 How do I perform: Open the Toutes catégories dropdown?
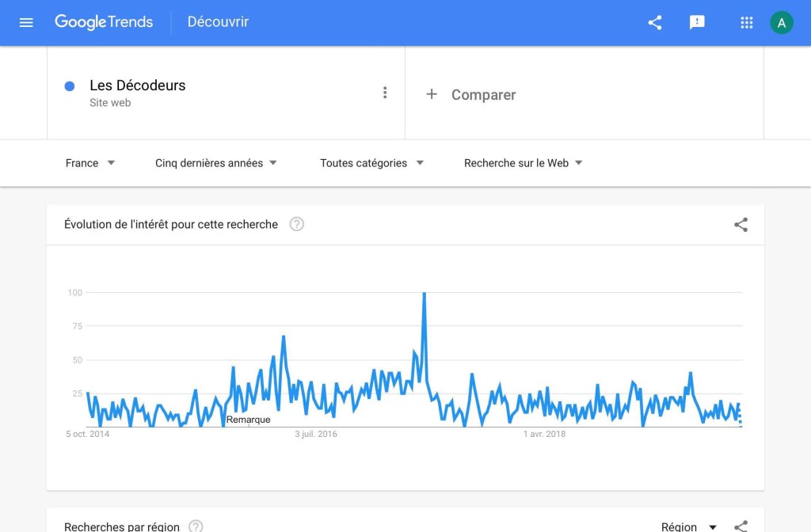coord(371,163)
